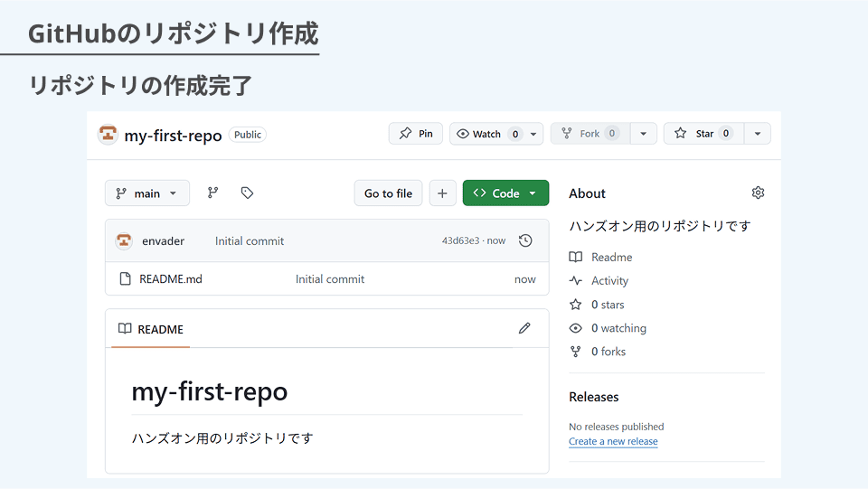The height and width of the screenshot is (489, 868).
Task: Open the latest Initial commit message link
Action: coord(250,241)
